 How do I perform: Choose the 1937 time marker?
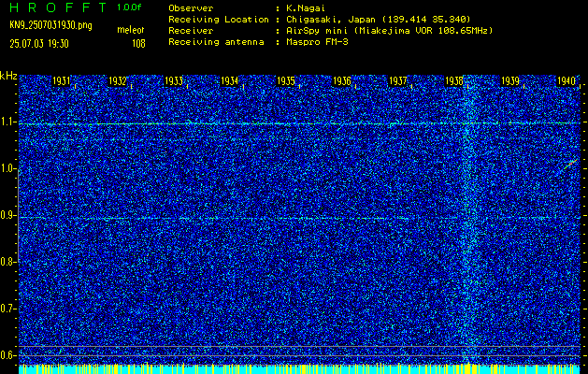[x=398, y=81]
